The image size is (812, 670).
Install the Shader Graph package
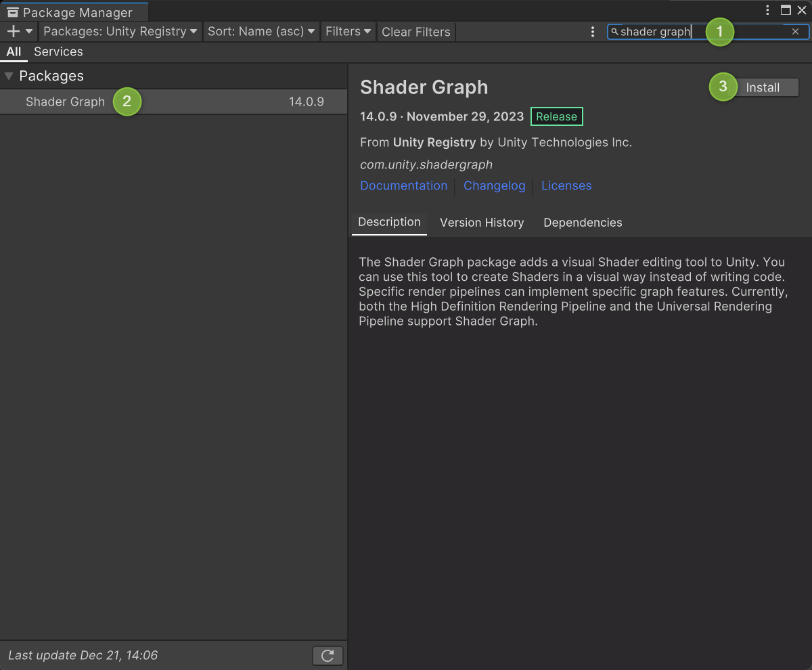763,87
